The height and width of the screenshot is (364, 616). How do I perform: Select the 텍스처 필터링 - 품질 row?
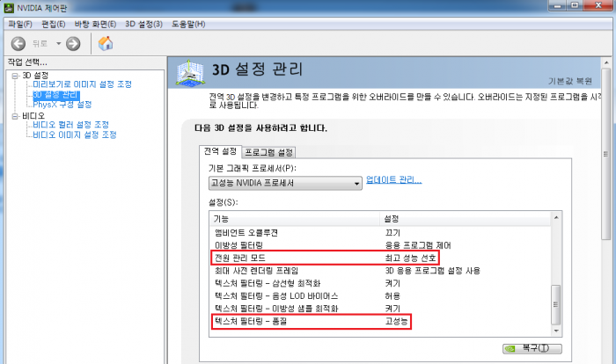click(x=380, y=321)
